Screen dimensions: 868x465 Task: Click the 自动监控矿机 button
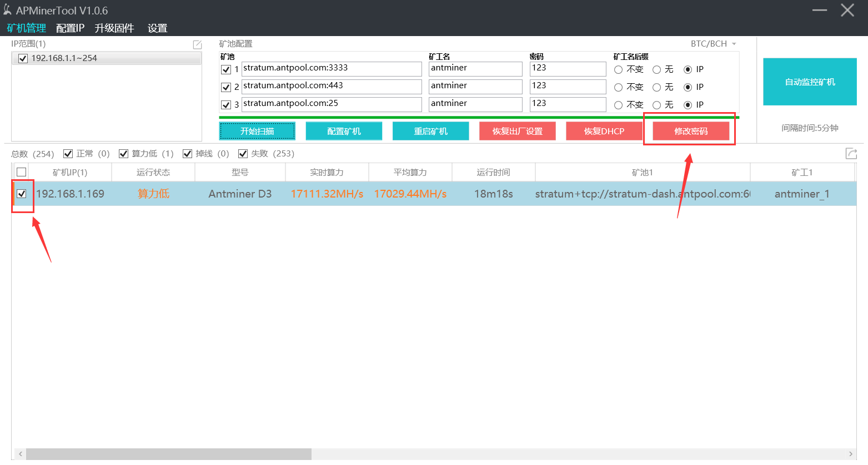click(810, 82)
